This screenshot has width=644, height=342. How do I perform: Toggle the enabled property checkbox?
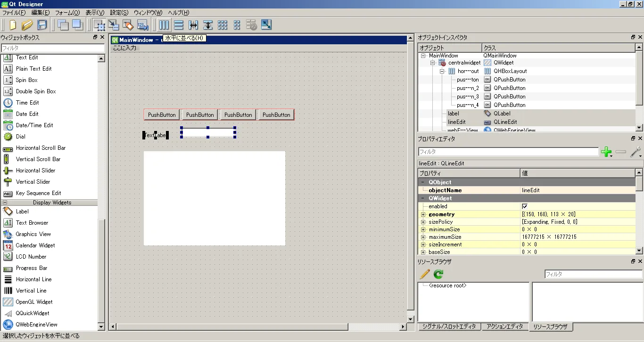point(525,206)
